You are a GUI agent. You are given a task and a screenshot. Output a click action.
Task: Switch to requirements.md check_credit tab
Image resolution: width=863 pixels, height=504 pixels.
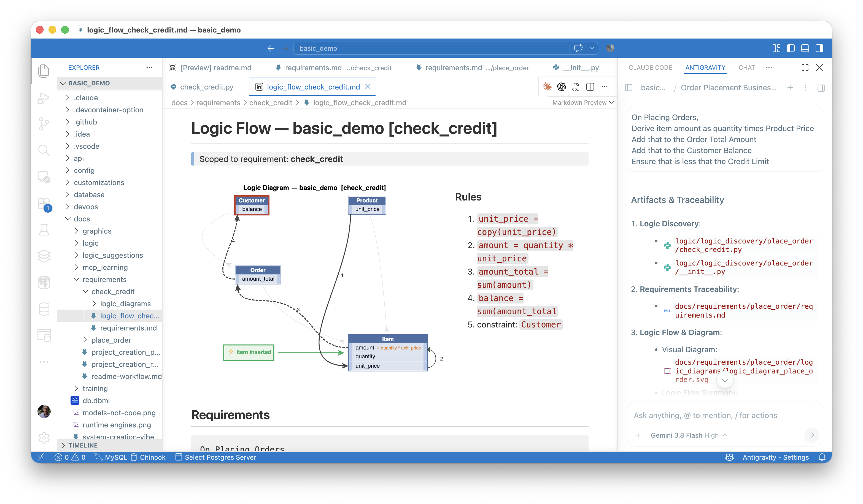(334, 68)
